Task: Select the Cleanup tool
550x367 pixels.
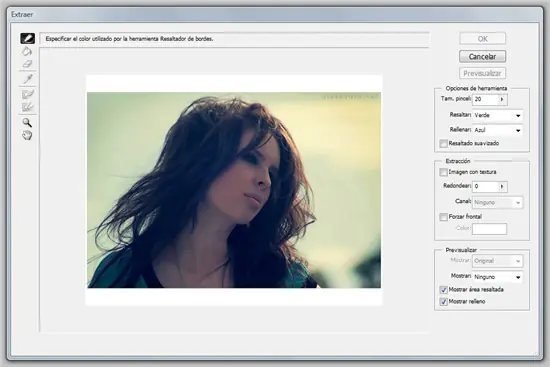Action: coord(28,94)
